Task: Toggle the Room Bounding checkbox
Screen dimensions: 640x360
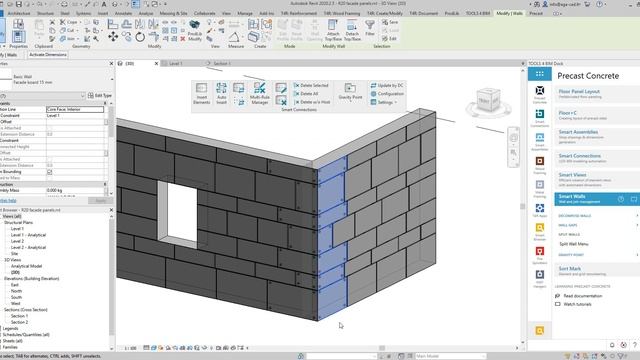Action: click(x=49, y=172)
